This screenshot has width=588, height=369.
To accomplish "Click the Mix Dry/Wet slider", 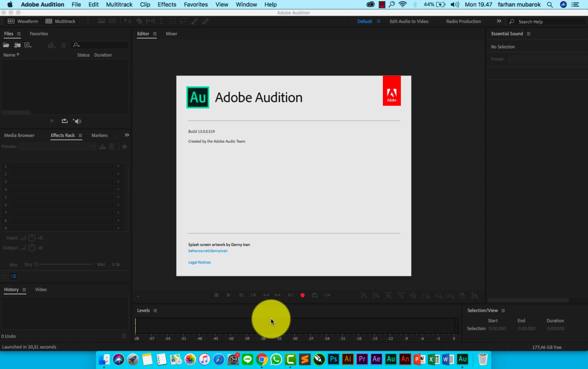I will 64,265.
